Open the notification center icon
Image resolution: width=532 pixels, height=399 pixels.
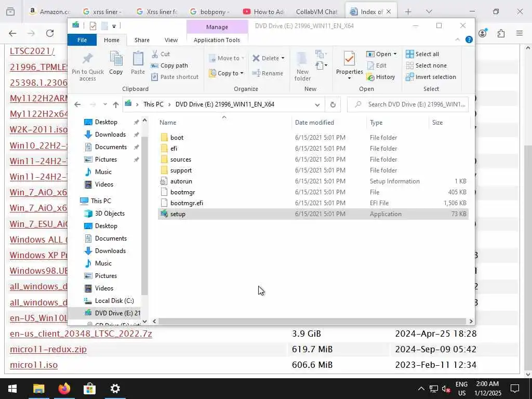click(515, 389)
